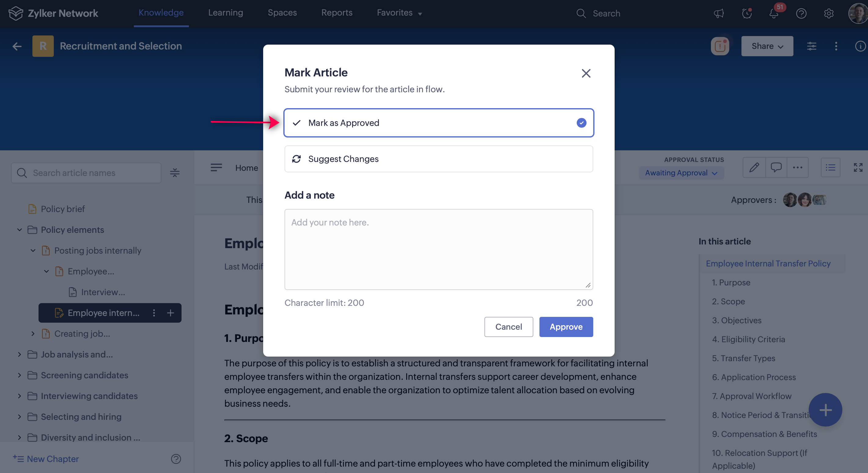Click the floating plus button
Screen dimensions: 868x473
[825, 410]
